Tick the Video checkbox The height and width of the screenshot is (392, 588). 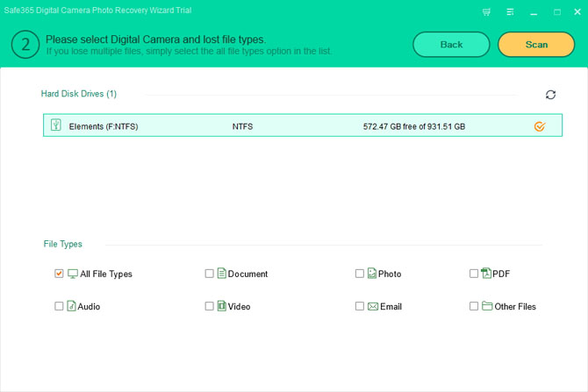(209, 306)
